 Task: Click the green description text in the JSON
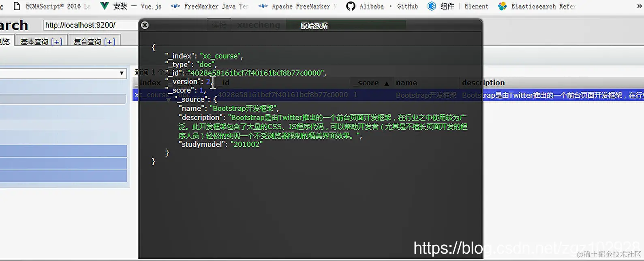[x=323, y=126]
